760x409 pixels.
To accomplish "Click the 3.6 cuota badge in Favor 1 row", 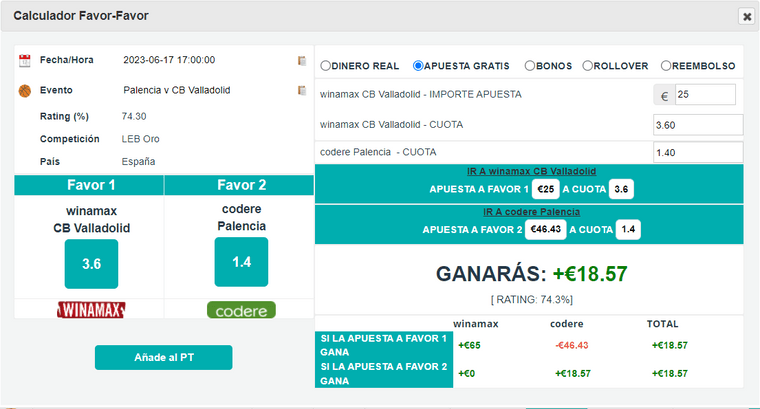I will [x=621, y=189].
